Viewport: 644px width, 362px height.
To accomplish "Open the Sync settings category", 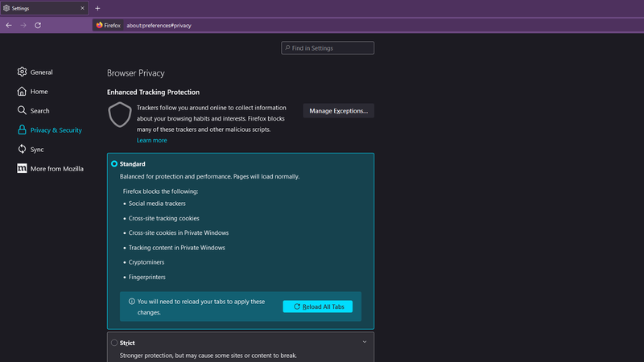I will [36, 150].
